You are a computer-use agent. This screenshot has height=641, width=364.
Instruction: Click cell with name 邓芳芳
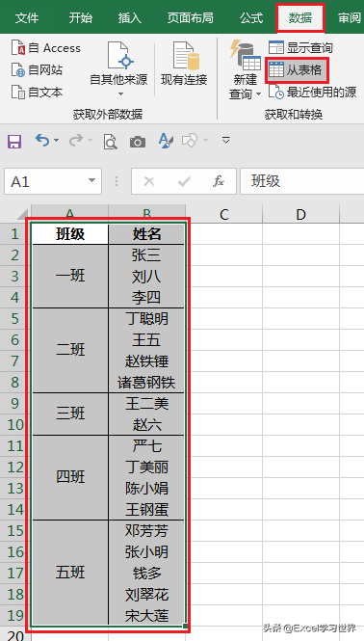coord(146,530)
